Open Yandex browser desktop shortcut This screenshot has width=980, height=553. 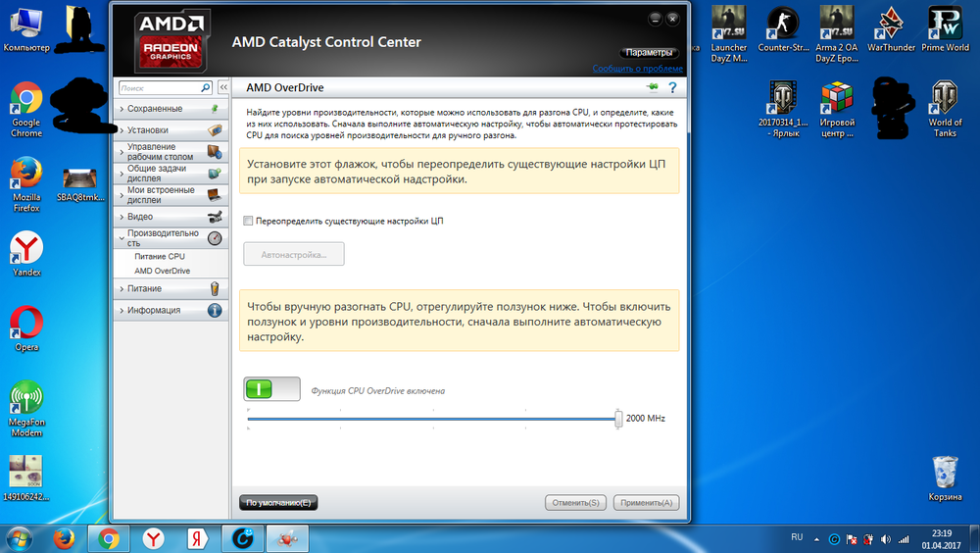(x=26, y=253)
